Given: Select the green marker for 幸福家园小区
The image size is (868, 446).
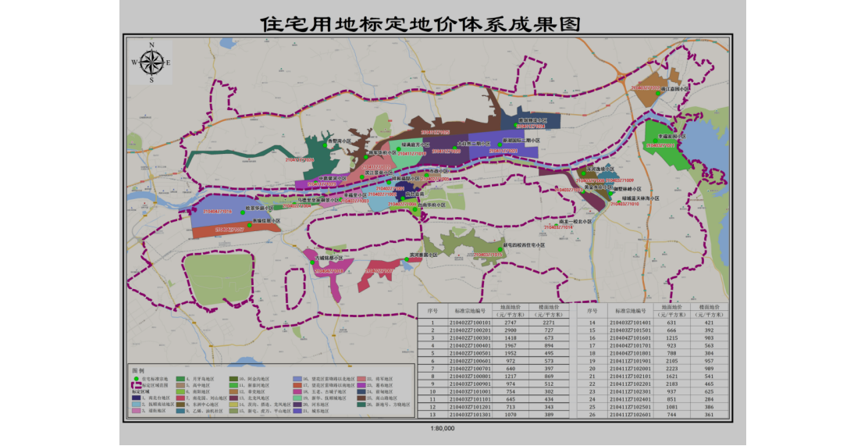Looking at the screenshot, I should (x=655, y=141).
